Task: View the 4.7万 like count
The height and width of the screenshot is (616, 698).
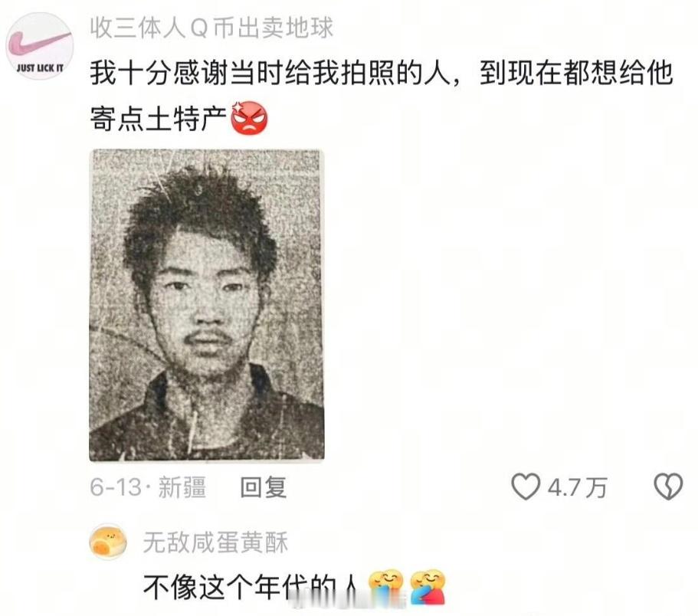Action: tap(578, 487)
